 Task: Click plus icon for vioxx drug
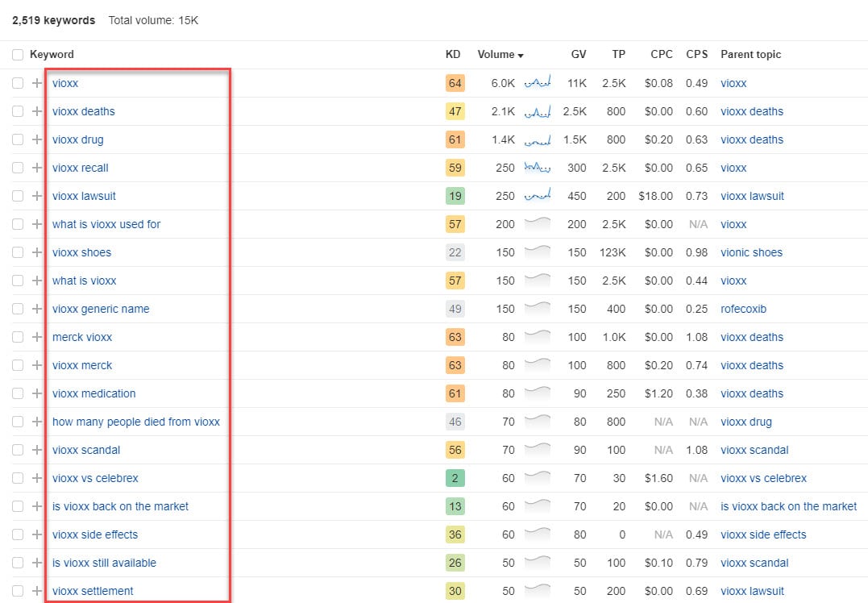point(37,139)
